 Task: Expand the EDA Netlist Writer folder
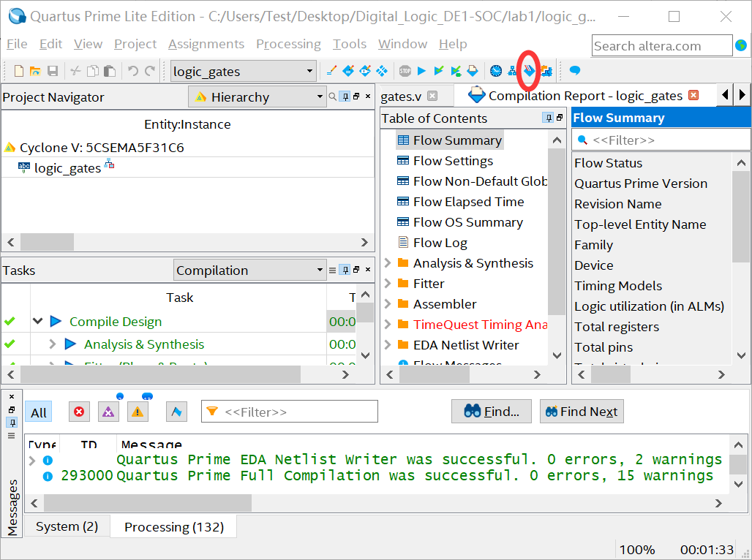click(x=388, y=345)
